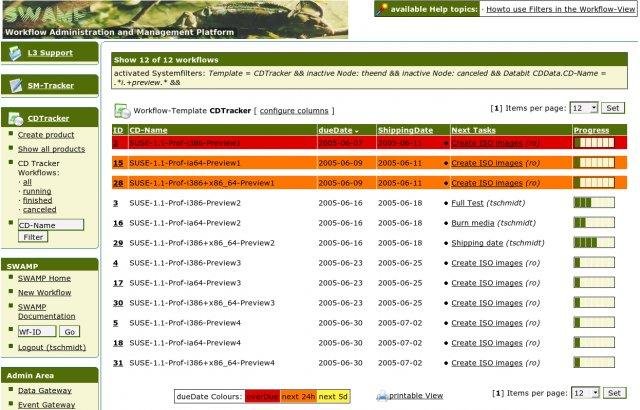
Task: Go to SWAMP Home
Action: coord(44,278)
